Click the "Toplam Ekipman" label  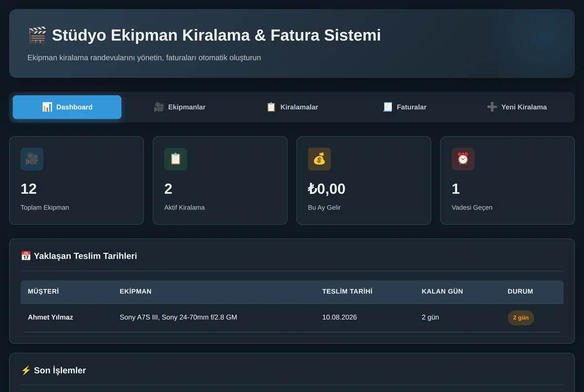coord(45,207)
